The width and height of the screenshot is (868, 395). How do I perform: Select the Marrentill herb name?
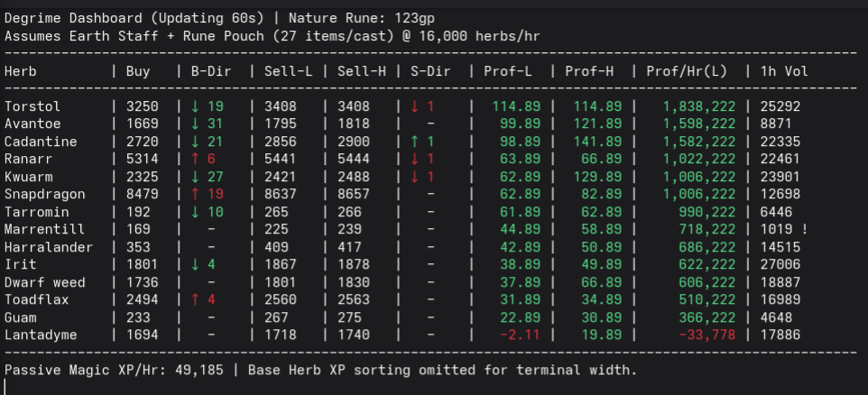pos(45,230)
